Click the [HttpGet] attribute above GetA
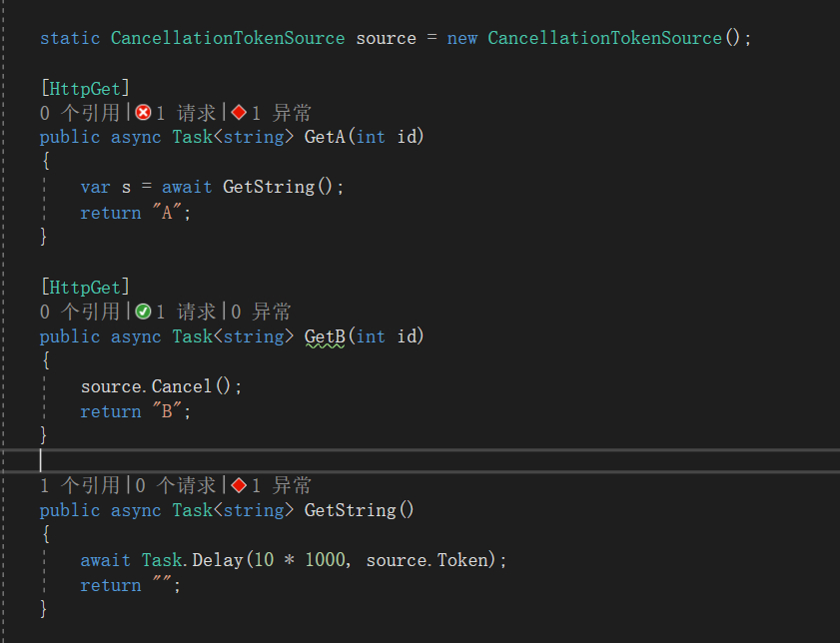840x643 pixels. (x=85, y=89)
